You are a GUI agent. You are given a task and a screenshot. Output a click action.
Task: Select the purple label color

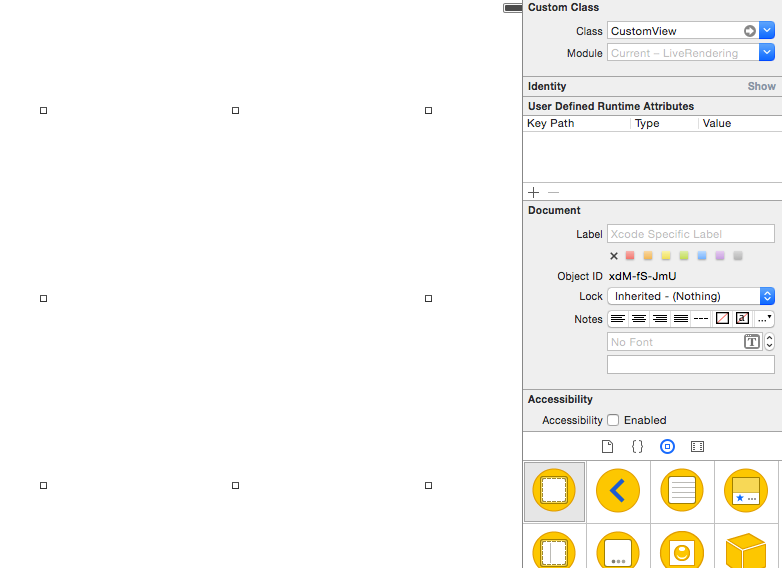point(720,256)
